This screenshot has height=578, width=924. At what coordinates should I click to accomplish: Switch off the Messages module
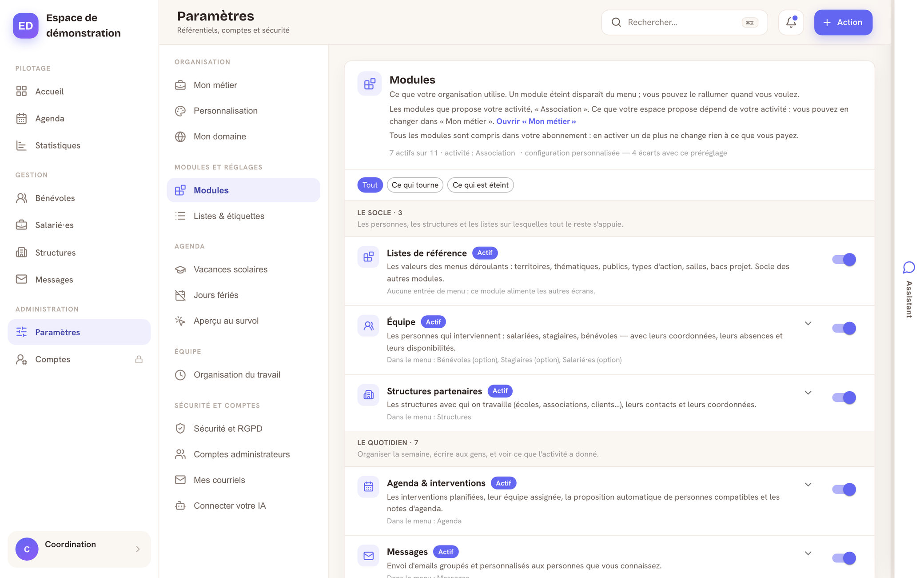[x=844, y=558]
